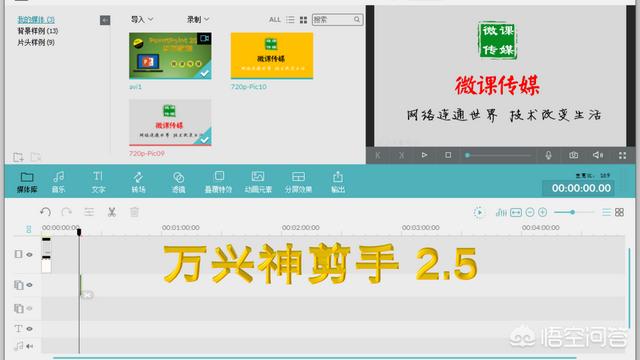Image resolution: width=640 pixels, height=360 pixels.
Task: Select the 720p-Pic09 thumbnail
Action: click(170, 122)
